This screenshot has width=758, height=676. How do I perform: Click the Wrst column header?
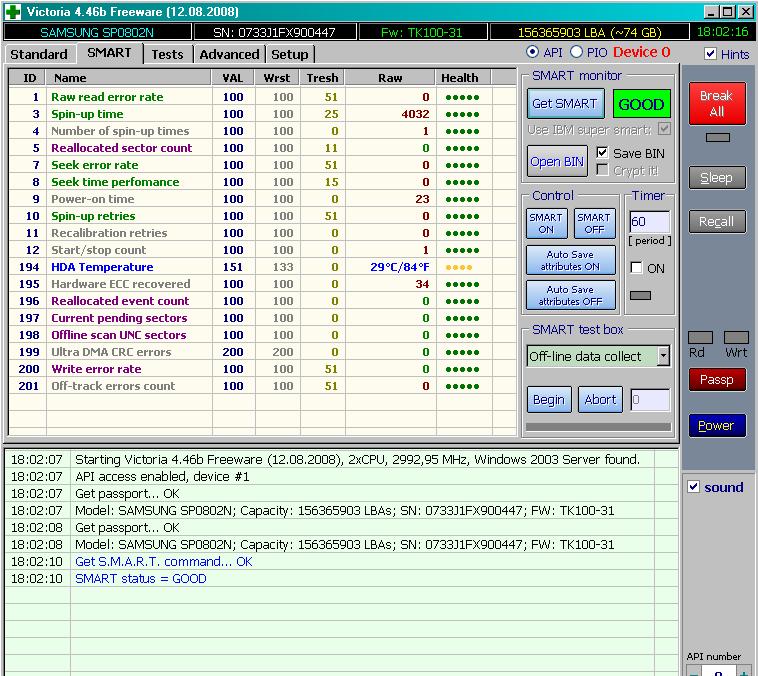[277, 78]
